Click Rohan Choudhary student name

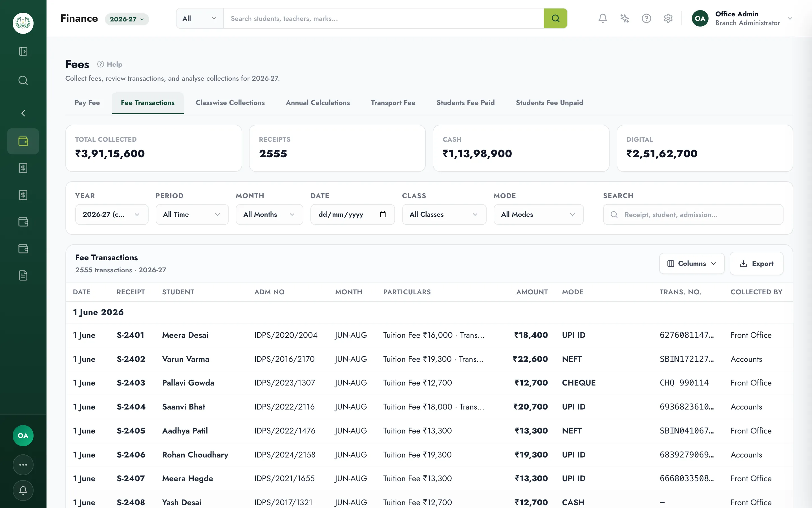pyautogui.click(x=195, y=455)
